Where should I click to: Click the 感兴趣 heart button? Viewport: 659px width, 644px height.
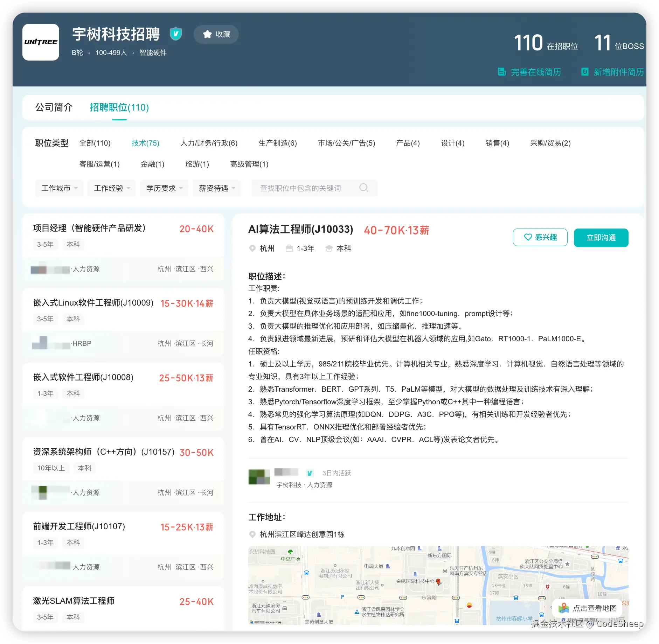coord(540,237)
